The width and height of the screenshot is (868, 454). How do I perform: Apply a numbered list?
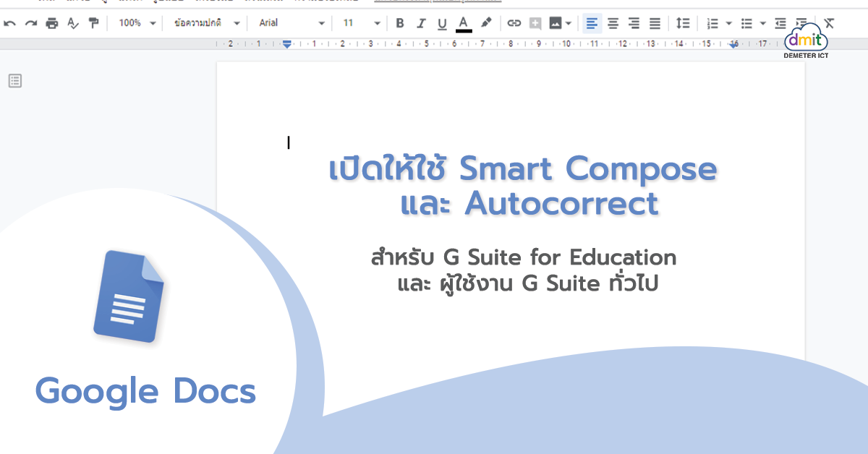[x=712, y=23]
